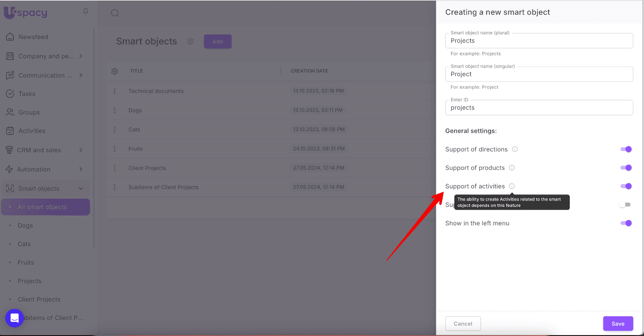Click info icon next to Support of directions

click(515, 149)
